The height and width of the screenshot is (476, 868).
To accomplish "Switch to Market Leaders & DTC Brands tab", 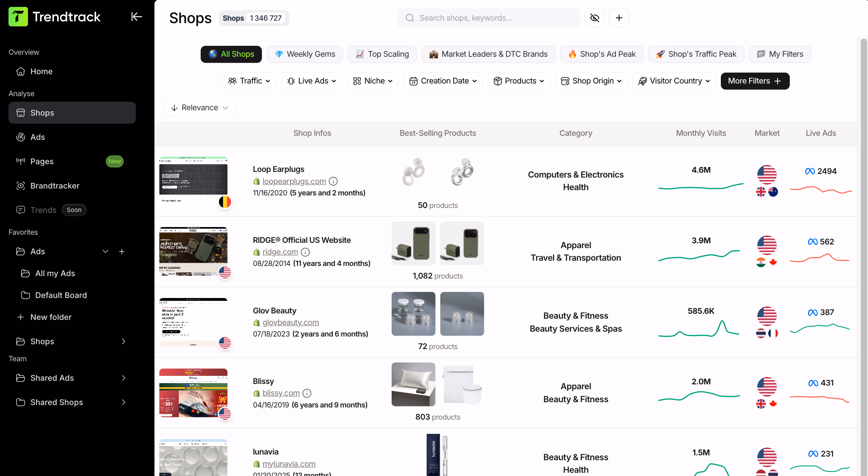I will click(x=488, y=54).
